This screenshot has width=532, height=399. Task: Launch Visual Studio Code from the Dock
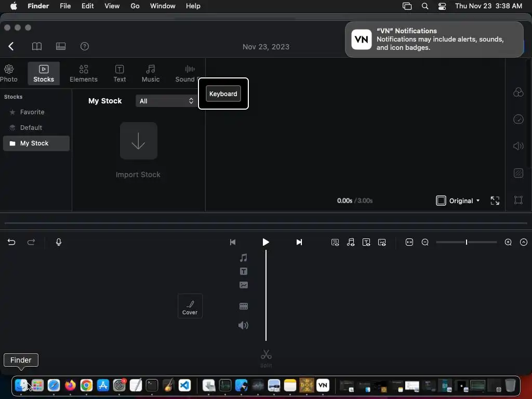tap(184, 385)
